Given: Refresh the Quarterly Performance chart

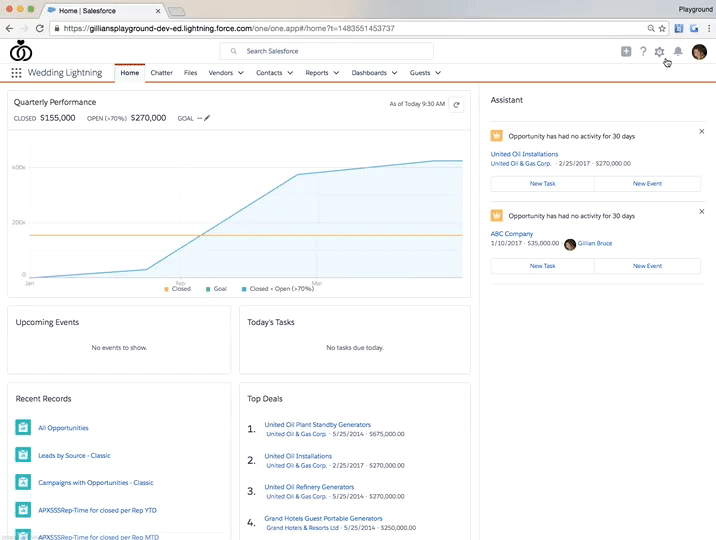Looking at the screenshot, I should coord(456,105).
